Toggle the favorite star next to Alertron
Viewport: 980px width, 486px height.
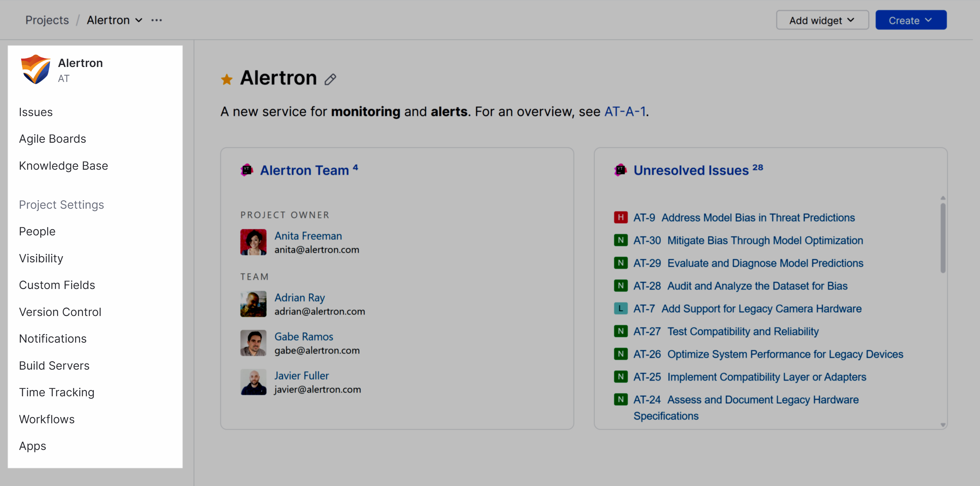pos(227,79)
